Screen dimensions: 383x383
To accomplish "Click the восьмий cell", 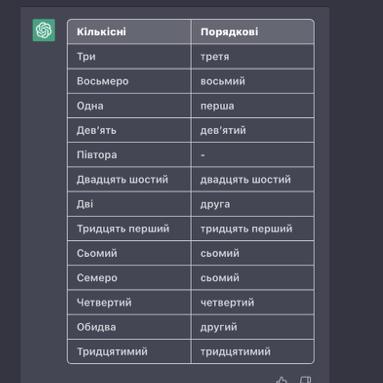I will point(253,81).
